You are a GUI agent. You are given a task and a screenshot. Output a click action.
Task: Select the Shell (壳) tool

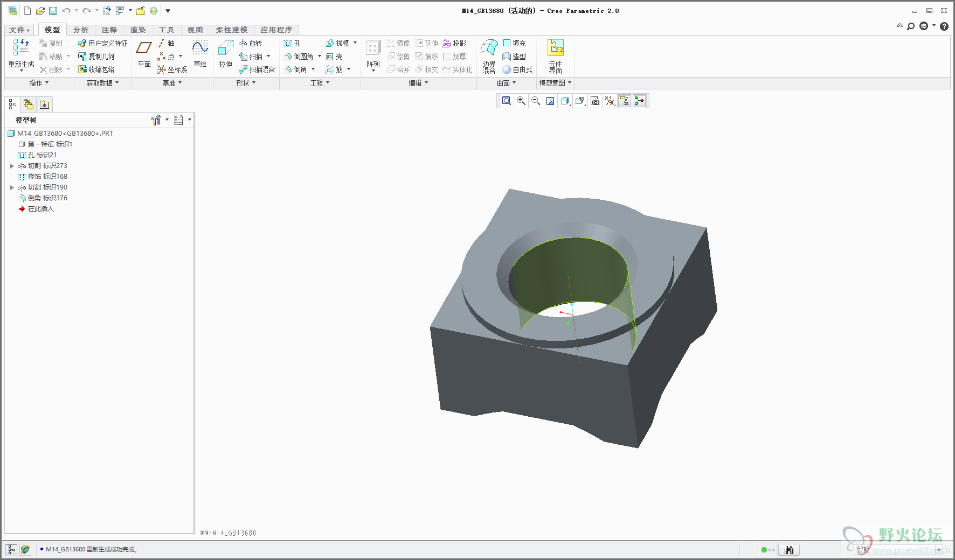coord(334,57)
